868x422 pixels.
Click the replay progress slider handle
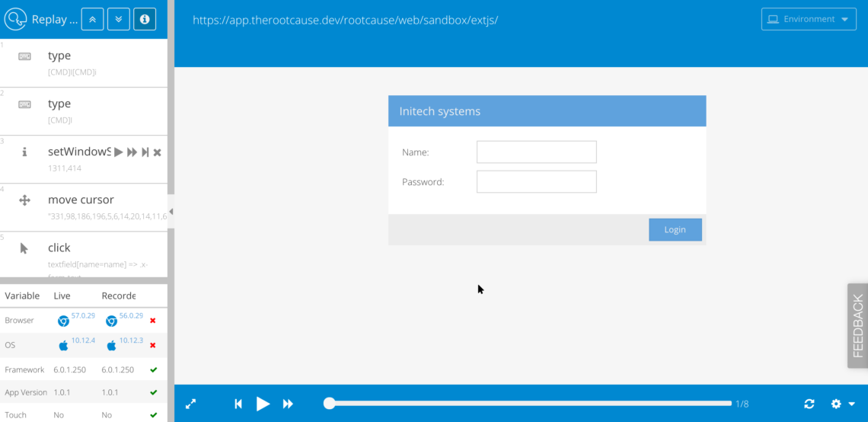329,404
